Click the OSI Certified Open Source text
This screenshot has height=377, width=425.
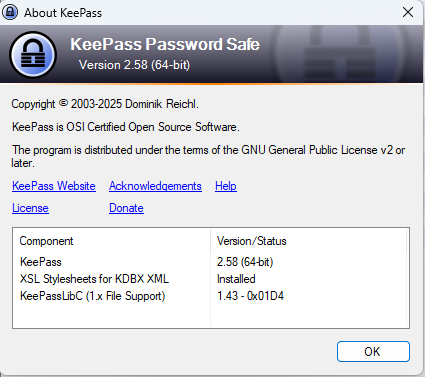click(x=126, y=127)
